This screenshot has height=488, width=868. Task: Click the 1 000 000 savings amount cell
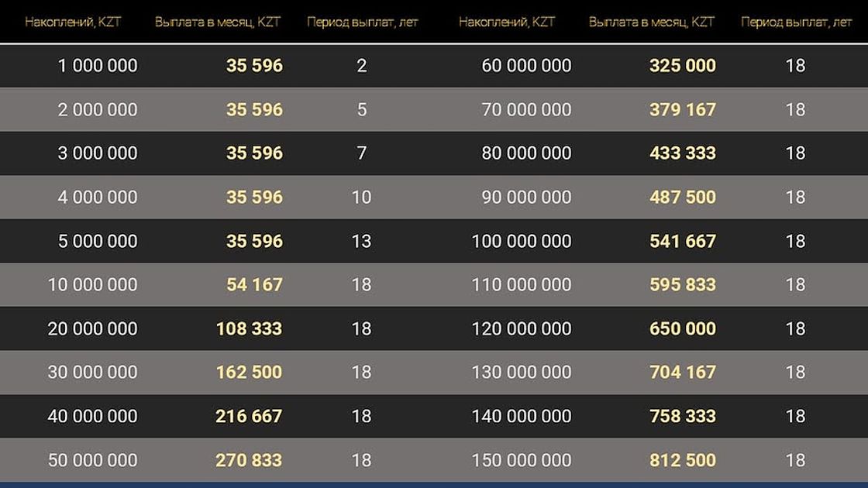click(x=97, y=66)
